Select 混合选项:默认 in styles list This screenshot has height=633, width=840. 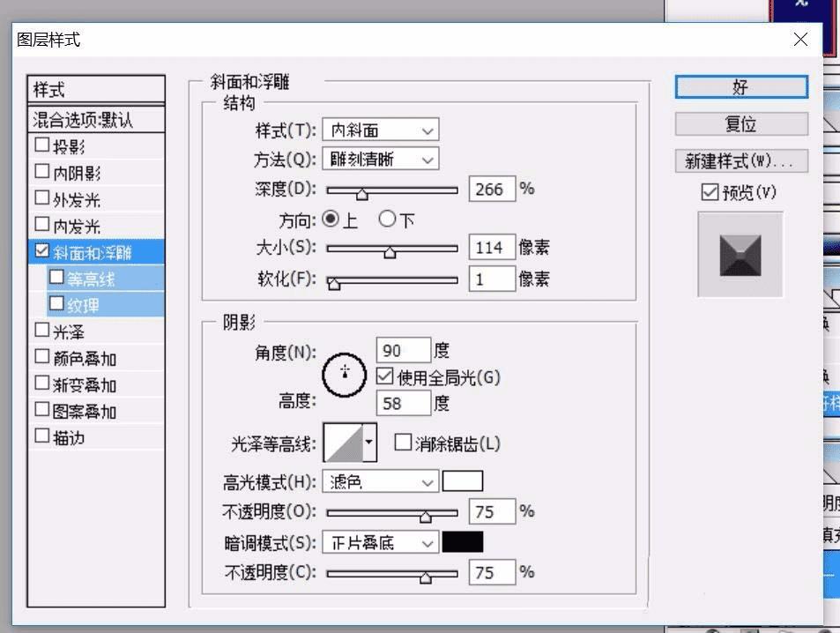tap(96, 119)
